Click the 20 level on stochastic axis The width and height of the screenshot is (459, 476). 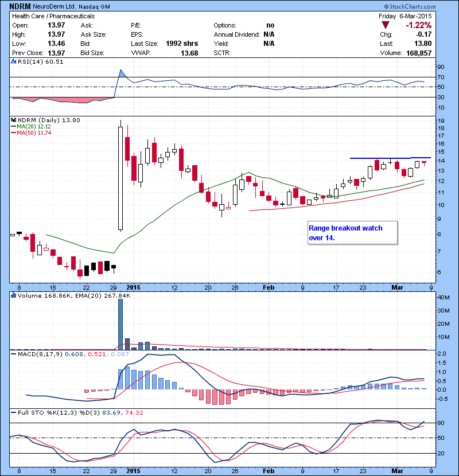pos(441,453)
